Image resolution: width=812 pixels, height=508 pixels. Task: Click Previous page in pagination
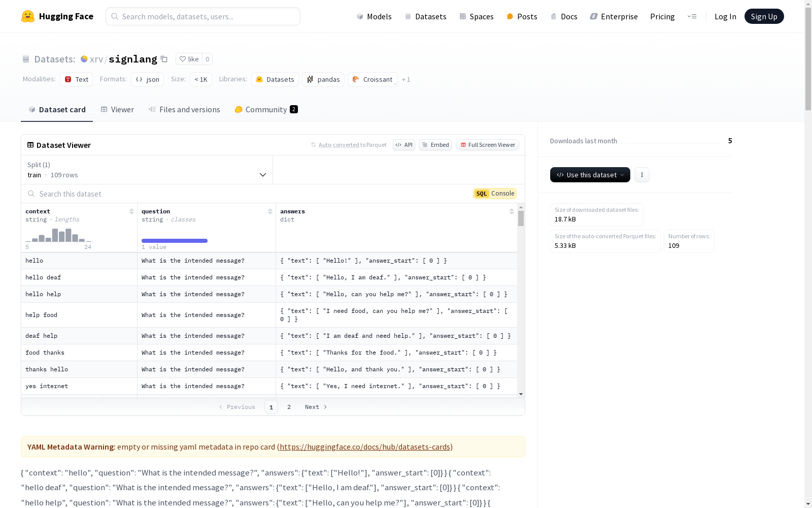237,407
